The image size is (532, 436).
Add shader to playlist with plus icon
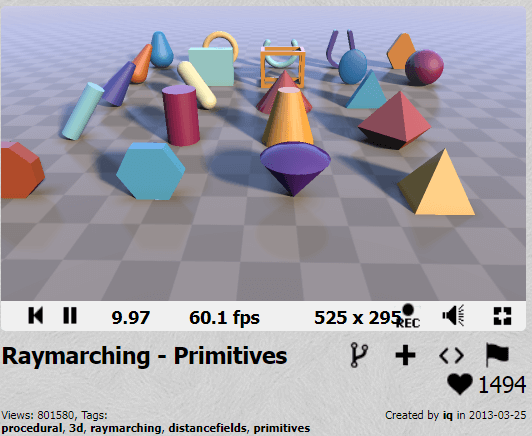[x=405, y=356]
